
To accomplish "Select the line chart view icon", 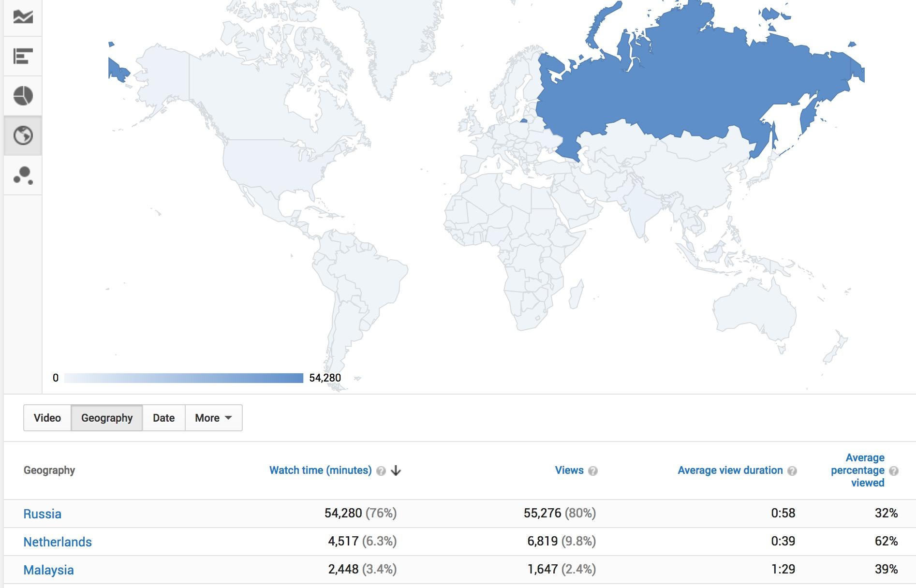I will [23, 17].
